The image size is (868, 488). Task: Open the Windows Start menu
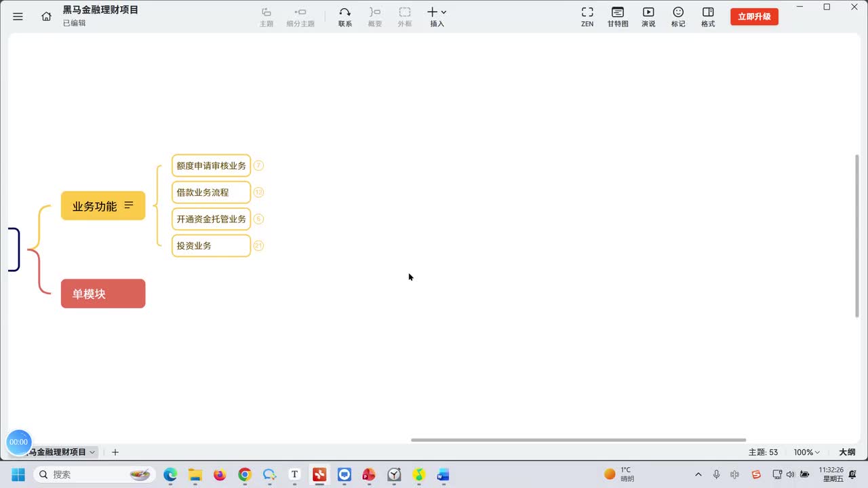tap(18, 474)
